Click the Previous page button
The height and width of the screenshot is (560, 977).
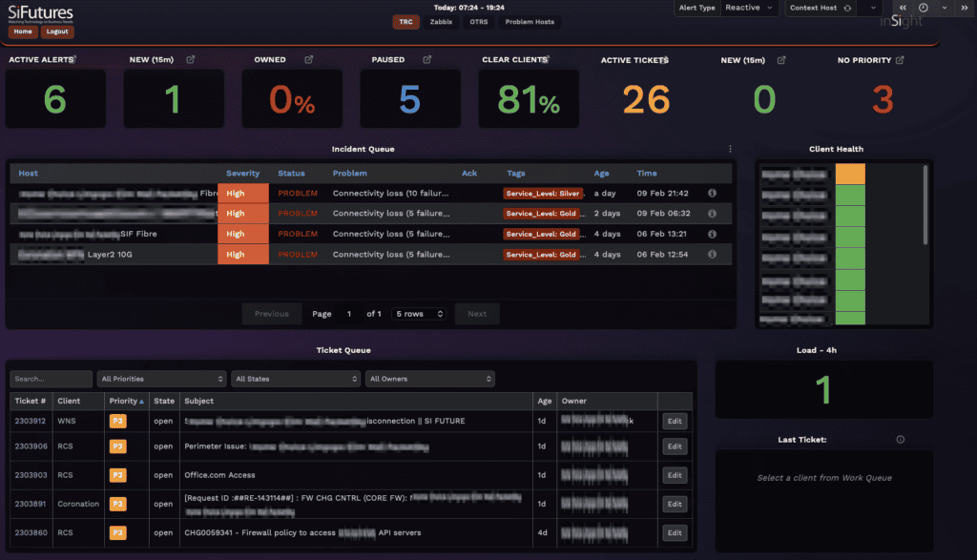point(272,314)
